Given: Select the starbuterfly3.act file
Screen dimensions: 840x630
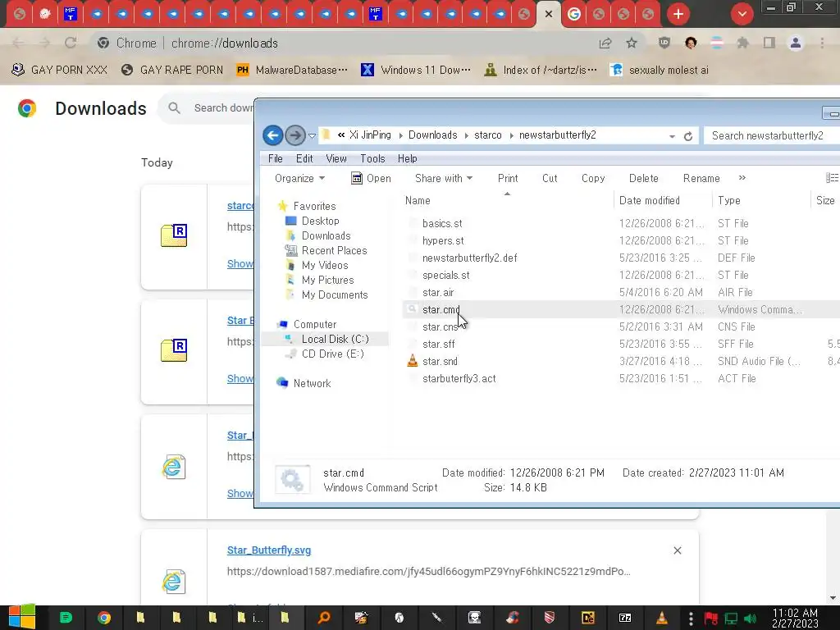Looking at the screenshot, I should coord(459,378).
